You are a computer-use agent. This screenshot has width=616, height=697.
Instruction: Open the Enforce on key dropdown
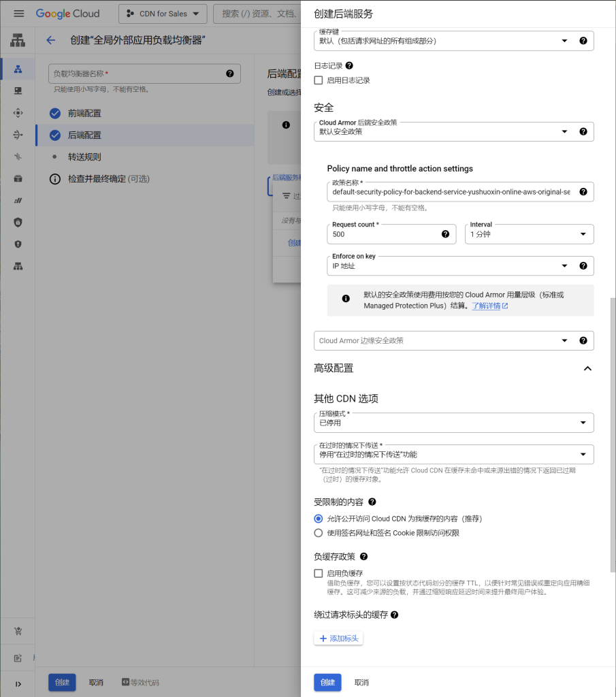click(449, 265)
